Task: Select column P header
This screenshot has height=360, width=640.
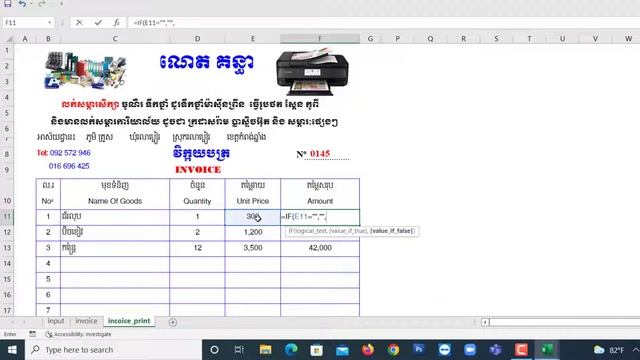Action: pos(398,39)
